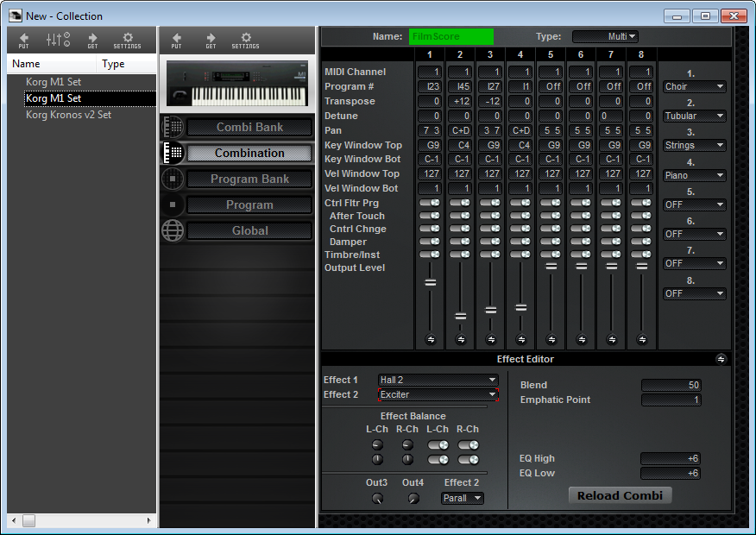Open the Strings program dropdown
756x535 pixels.
point(694,145)
